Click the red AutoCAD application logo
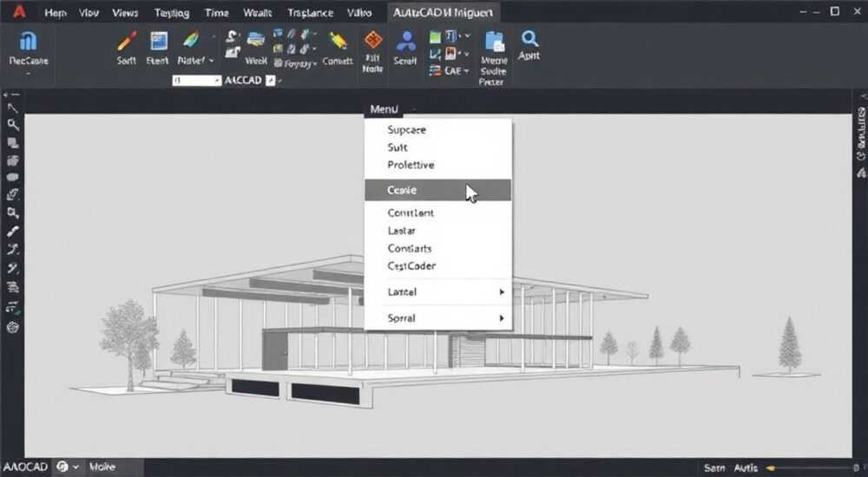This screenshot has width=868, height=477. click(19, 11)
